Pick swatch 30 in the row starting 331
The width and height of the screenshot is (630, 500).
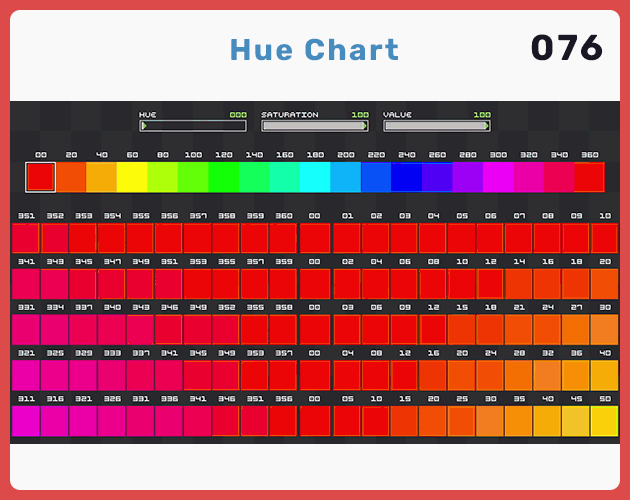tap(604, 330)
